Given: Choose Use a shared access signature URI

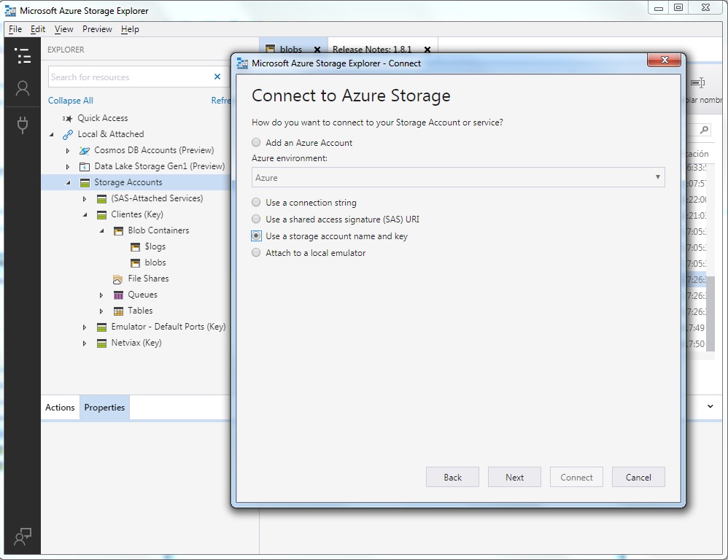Looking at the screenshot, I should point(256,219).
